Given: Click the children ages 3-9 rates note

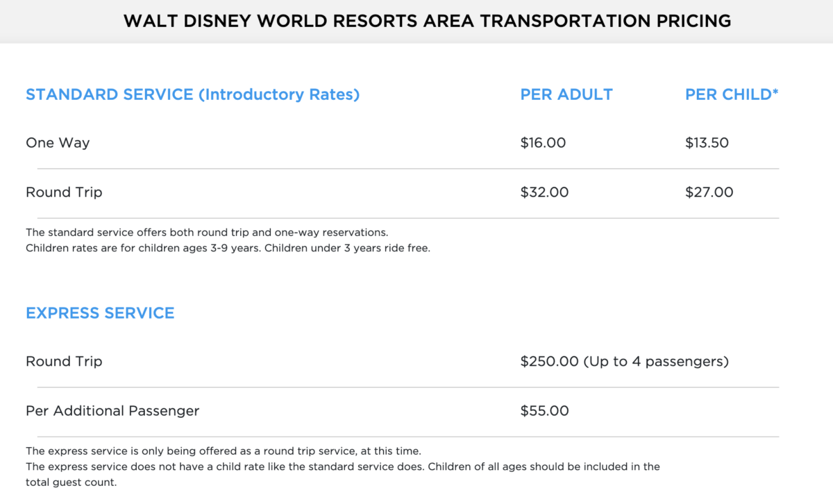Looking at the screenshot, I should [228, 248].
